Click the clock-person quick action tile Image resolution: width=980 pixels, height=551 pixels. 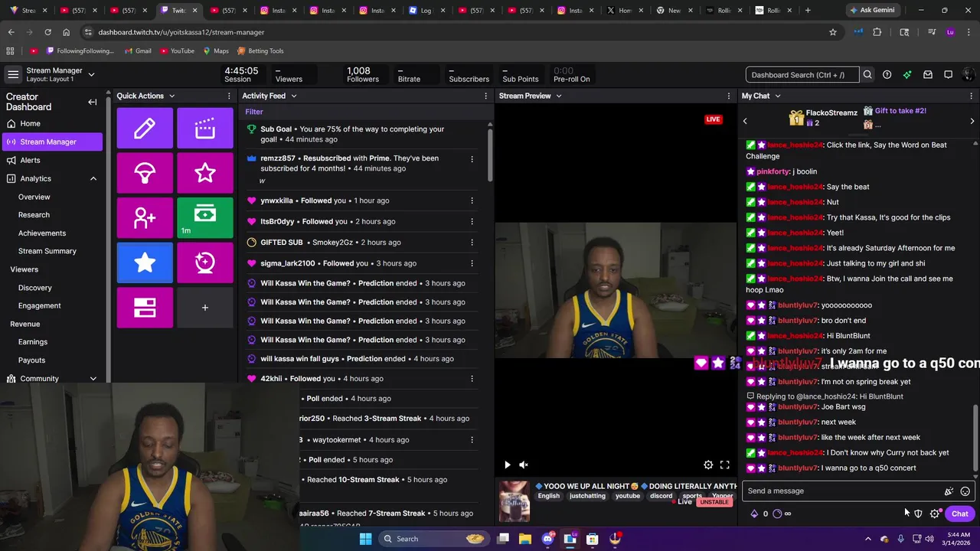point(204,262)
